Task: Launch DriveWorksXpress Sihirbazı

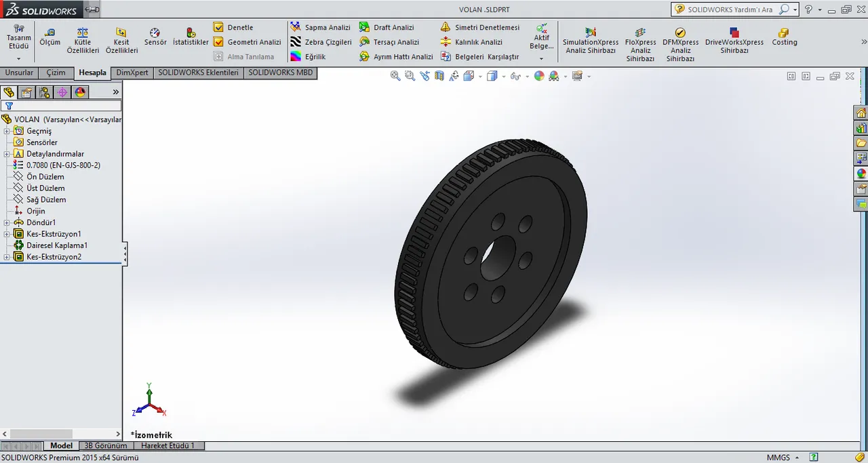Action: coord(734,41)
